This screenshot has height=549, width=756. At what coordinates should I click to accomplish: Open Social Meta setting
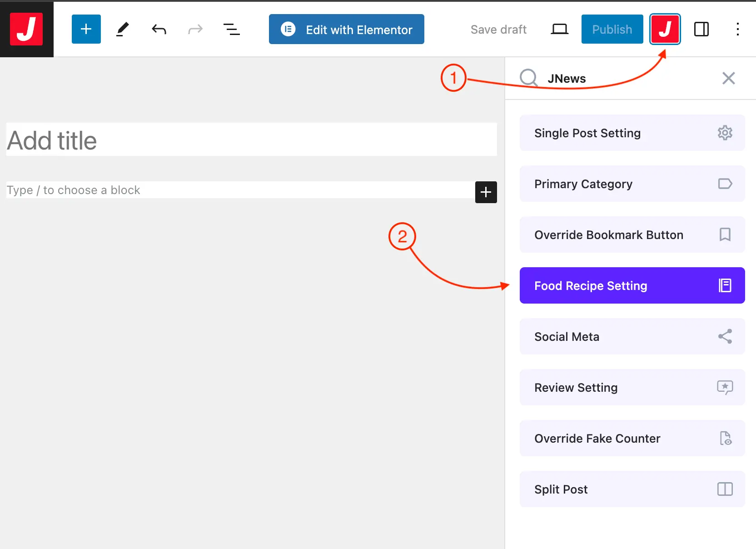coord(632,336)
